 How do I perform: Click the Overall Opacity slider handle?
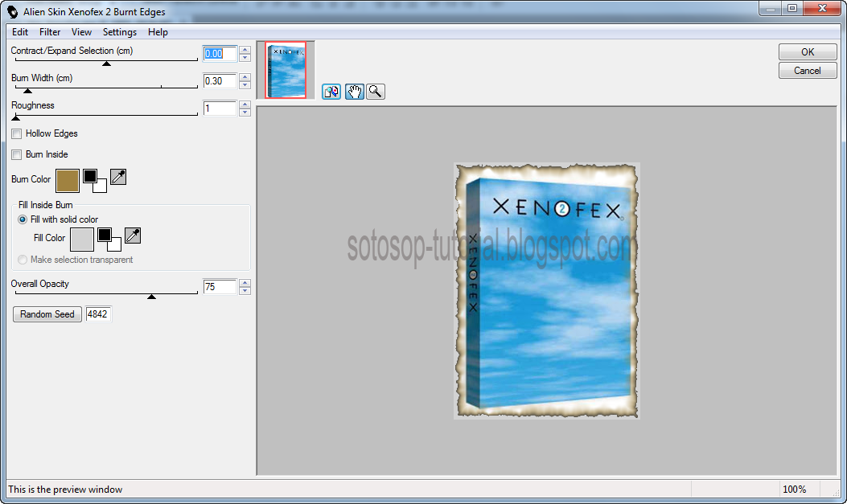point(152,297)
